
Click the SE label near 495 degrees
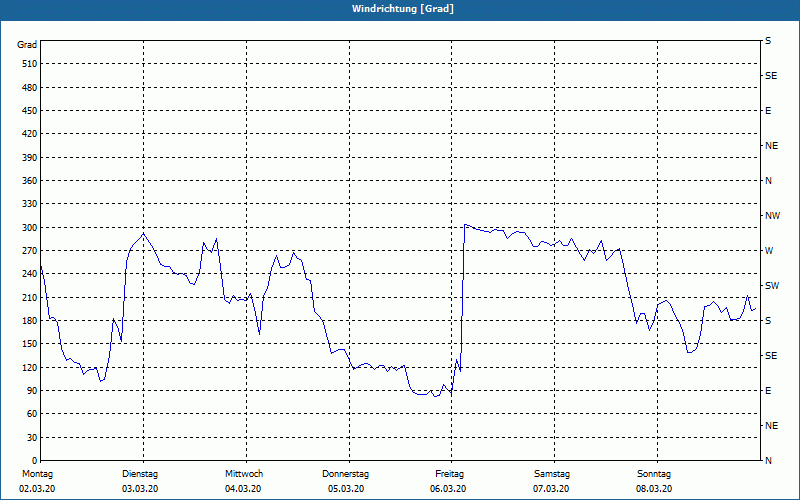pos(771,76)
